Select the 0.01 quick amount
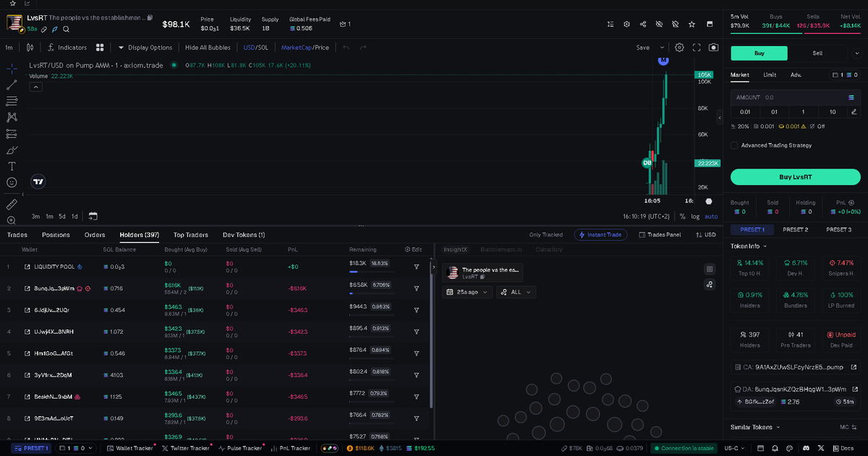The height and width of the screenshot is (456, 868). click(745, 112)
